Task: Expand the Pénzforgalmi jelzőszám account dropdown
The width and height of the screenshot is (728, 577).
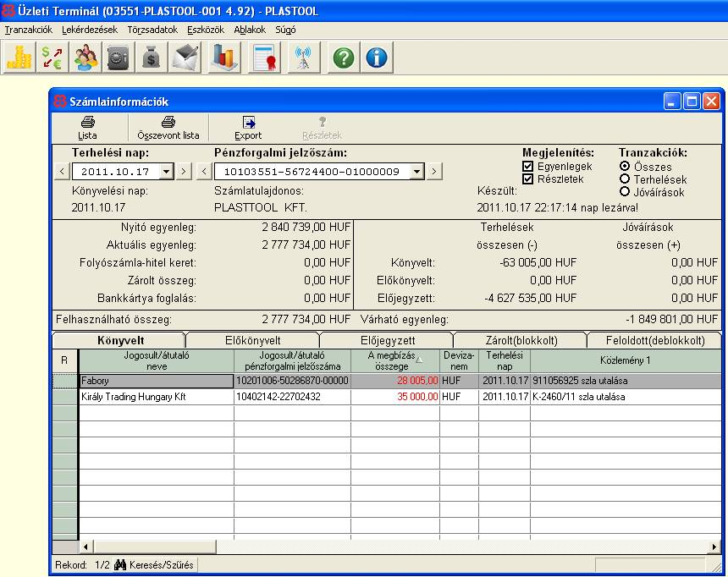Action: point(416,172)
